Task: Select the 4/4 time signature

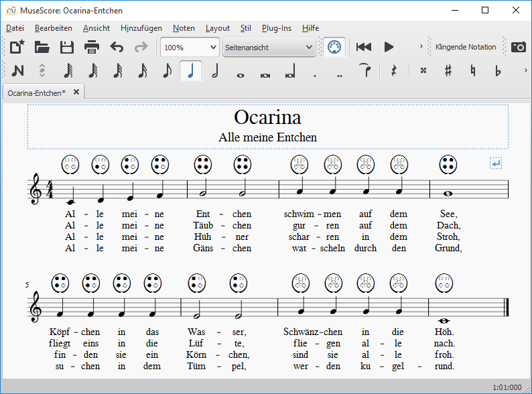Action: [x=50, y=189]
